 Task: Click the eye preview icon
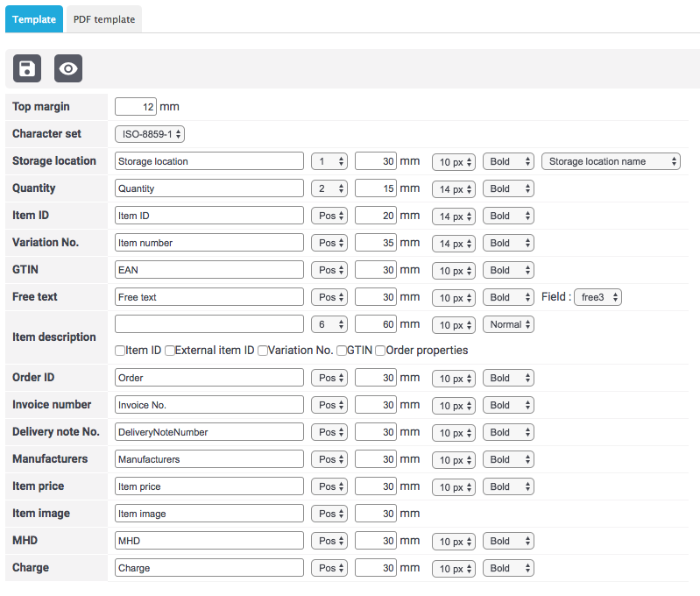68,68
